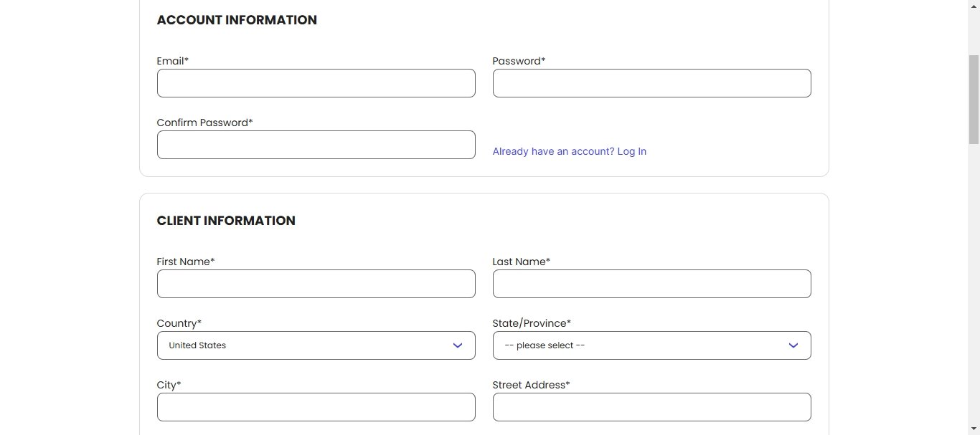Focus the Street Address input field
This screenshot has width=980, height=435.
651,407
